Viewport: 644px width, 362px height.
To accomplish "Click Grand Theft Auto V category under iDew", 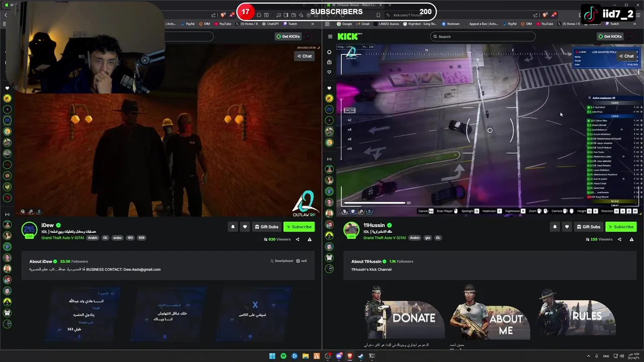I will pos(62,238).
